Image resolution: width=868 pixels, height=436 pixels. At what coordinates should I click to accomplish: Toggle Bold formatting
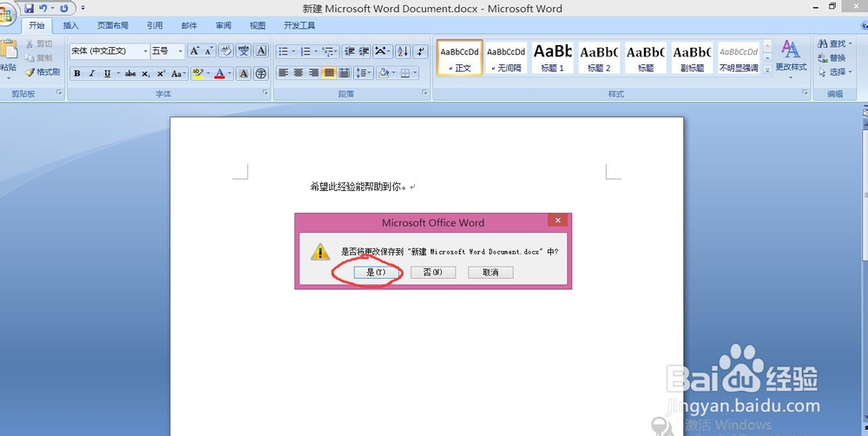pyautogui.click(x=77, y=73)
